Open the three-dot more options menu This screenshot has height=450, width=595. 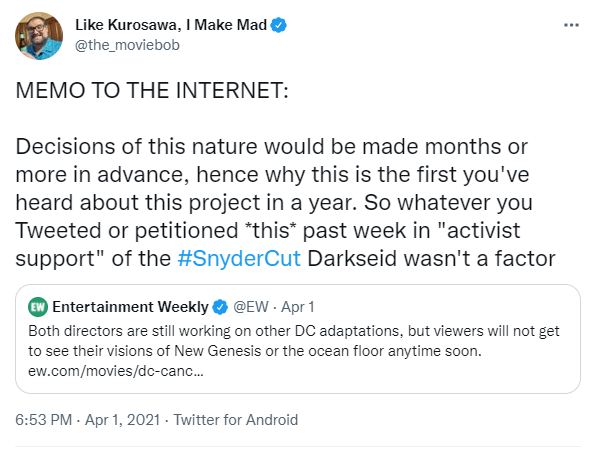[571, 25]
